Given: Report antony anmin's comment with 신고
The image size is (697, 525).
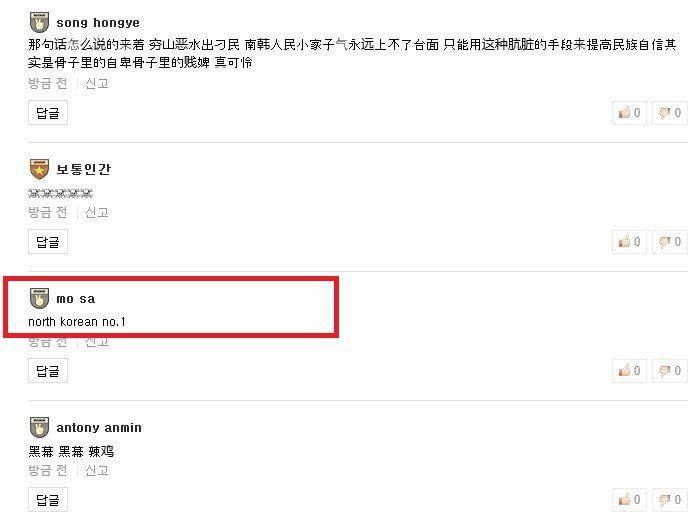Looking at the screenshot, I should click(x=96, y=470).
